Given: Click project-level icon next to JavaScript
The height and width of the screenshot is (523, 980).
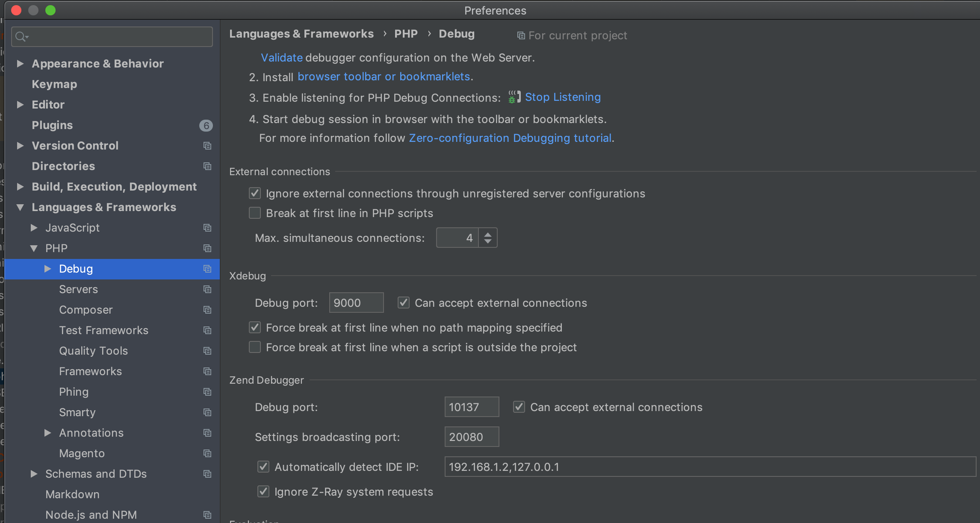Looking at the screenshot, I should click(207, 228).
